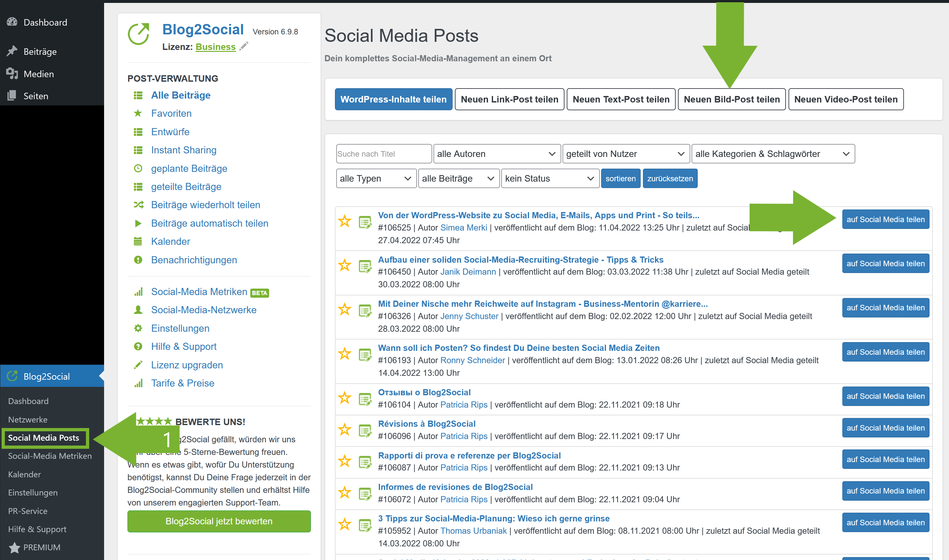
Task: Click question mark icon beside Hilfe & Support
Action: (x=138, y=346)
